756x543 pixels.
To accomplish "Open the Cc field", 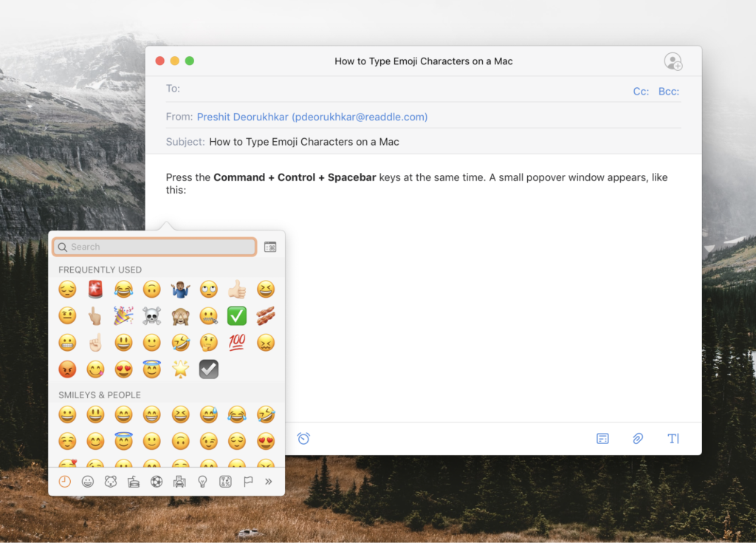I will point(640,91).
